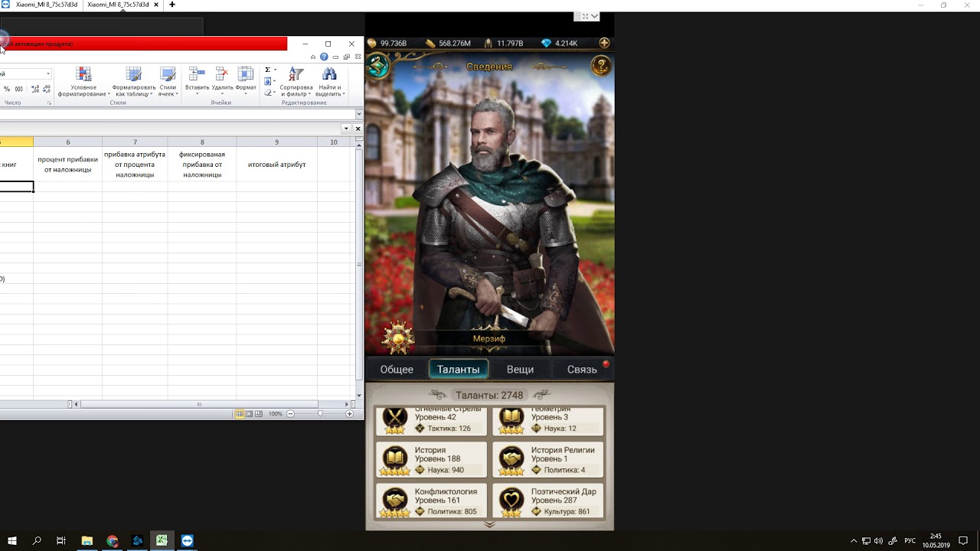
Task: Select the История talent card
Action: tap(431, 460)
